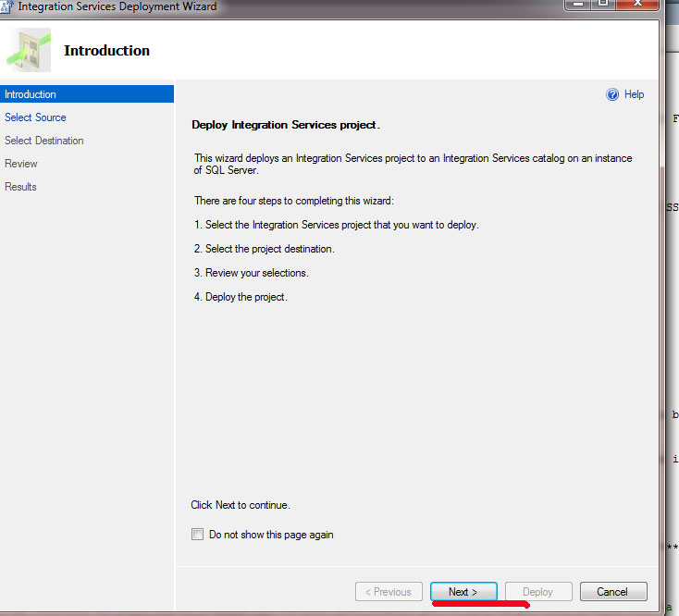679x616 pixels.
Task: Click the line '4. Deploy the project.'
Action: pos(241,297)
